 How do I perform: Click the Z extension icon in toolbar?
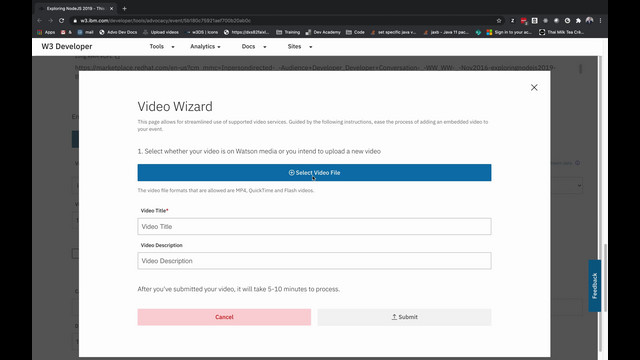tap(513, 20)
